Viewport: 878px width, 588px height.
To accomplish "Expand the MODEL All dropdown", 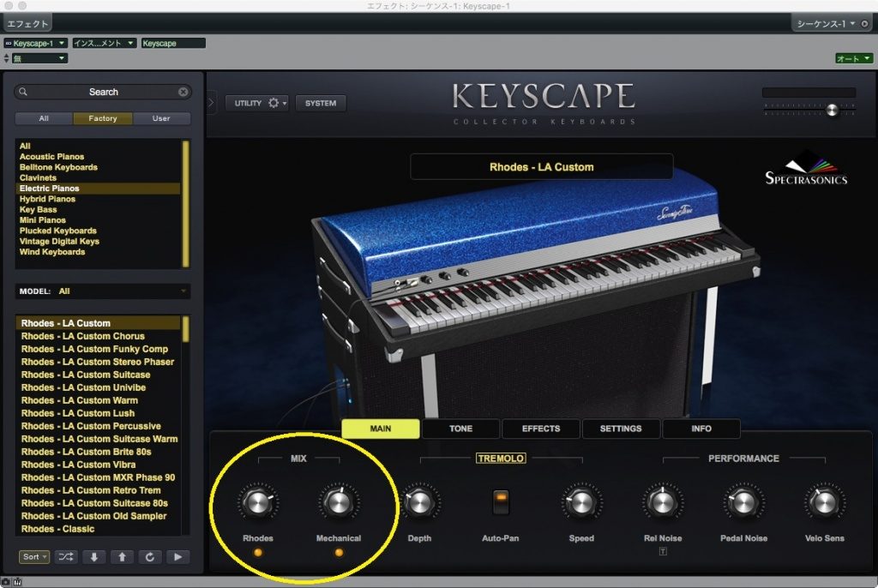I will 103,291.
